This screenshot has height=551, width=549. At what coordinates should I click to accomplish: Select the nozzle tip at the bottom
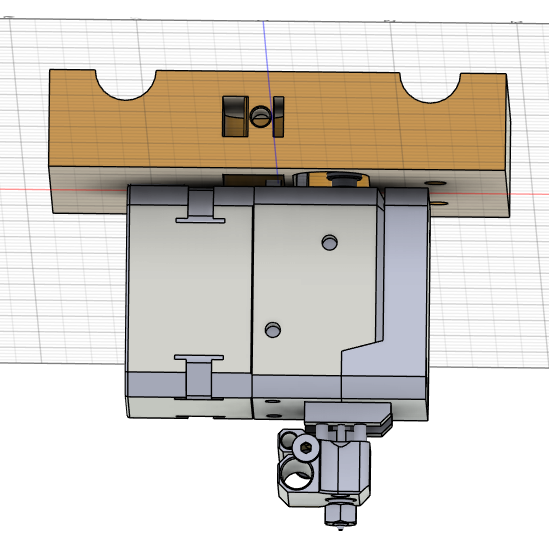340,527
